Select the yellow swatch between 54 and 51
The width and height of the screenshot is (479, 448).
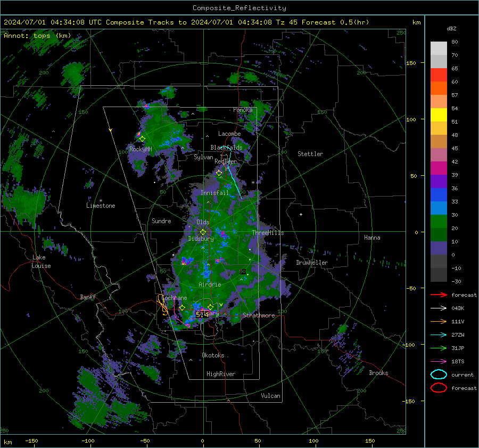tap(439, 115)
